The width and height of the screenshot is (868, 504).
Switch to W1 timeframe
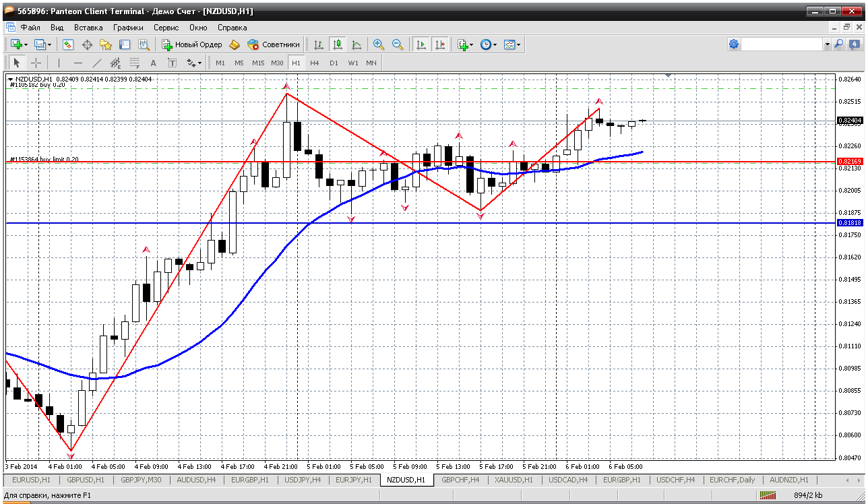(x=353, y=63)
